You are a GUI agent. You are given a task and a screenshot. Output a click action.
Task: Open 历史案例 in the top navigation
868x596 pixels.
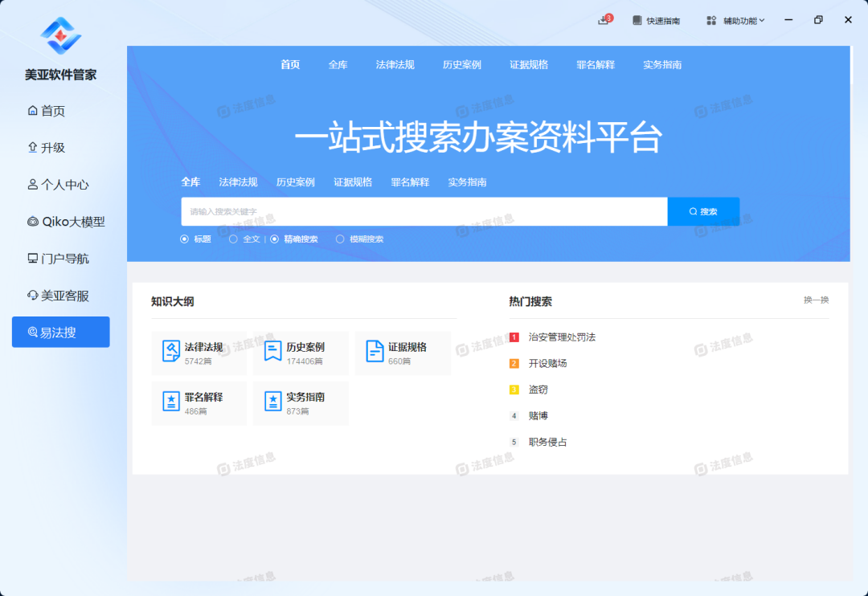tap(461, 65)
